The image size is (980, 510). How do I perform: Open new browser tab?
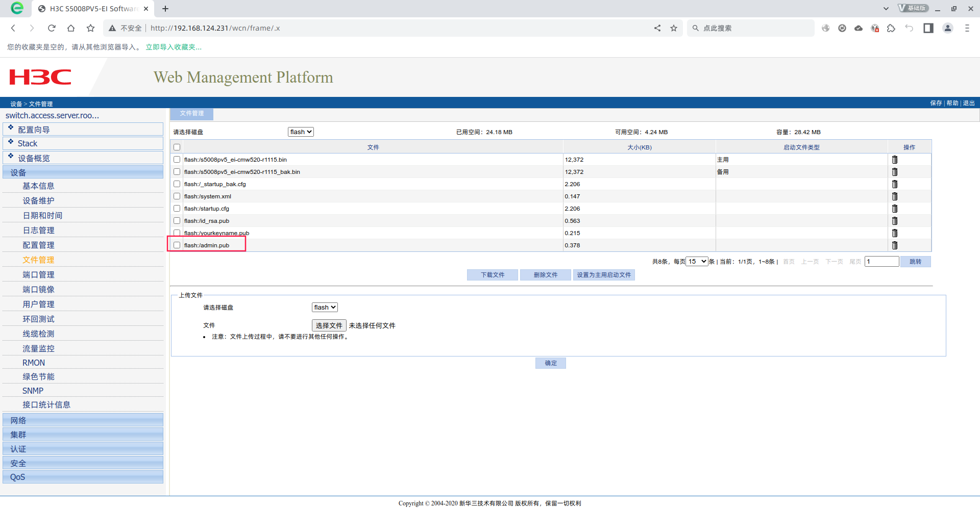165,9
